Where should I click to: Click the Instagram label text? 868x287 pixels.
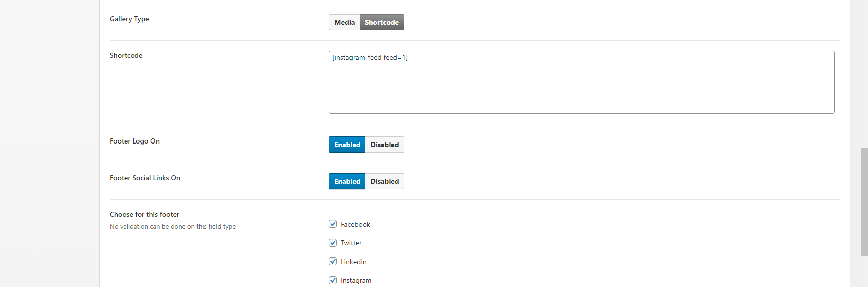click(356, 281)
